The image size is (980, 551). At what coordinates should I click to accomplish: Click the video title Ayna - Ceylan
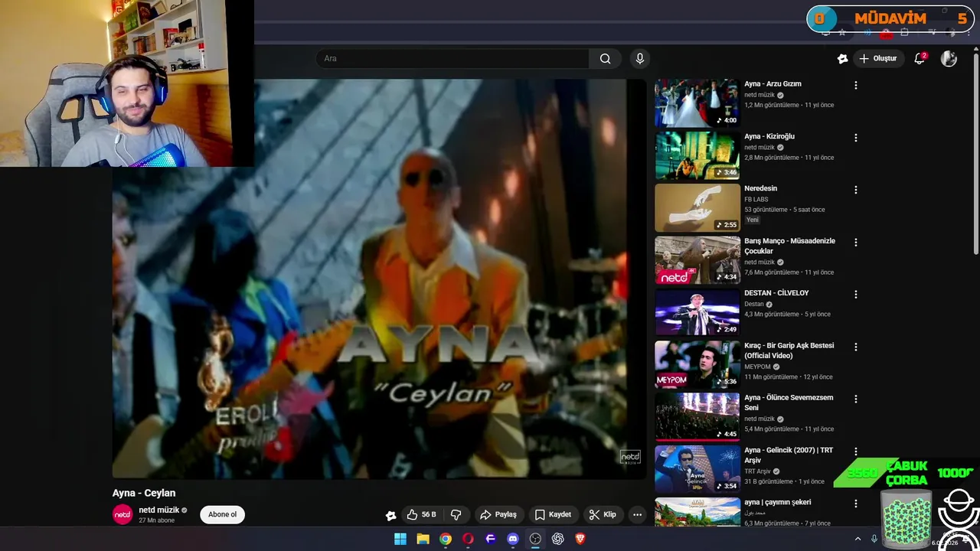click(144, 494)
